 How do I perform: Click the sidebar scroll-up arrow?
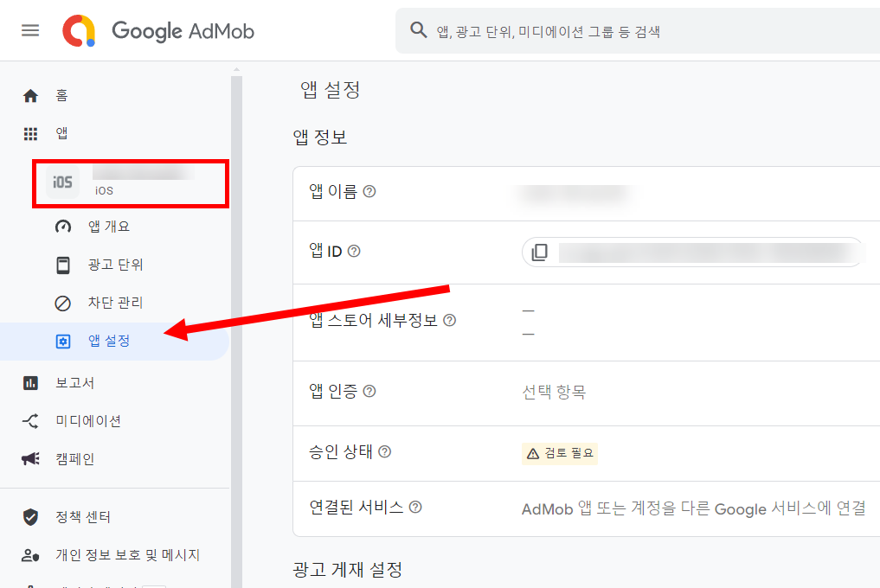coord(236,69)
